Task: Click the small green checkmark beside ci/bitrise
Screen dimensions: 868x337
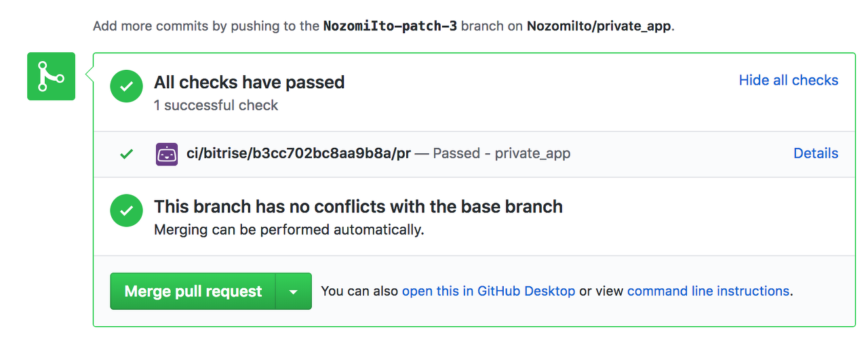Action: [126, 154]
